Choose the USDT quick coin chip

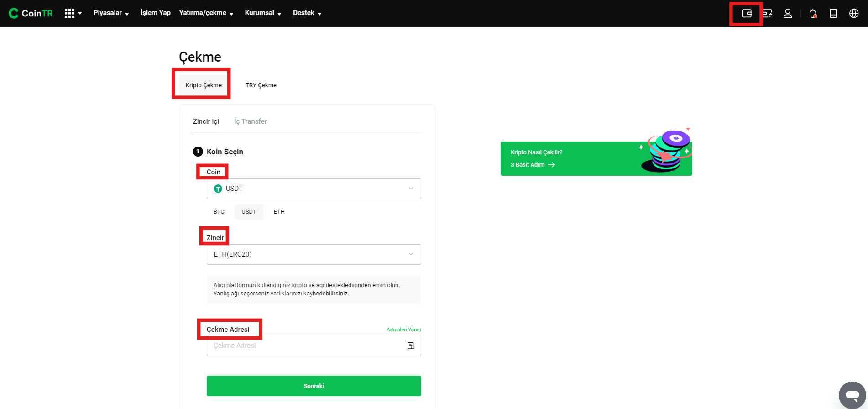click(x=249, y=212)
